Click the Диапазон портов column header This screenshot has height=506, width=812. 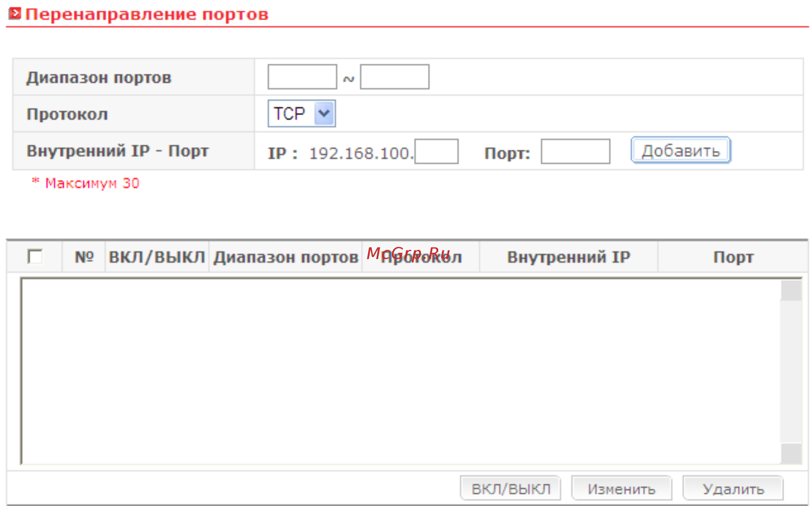pos(286,257)
